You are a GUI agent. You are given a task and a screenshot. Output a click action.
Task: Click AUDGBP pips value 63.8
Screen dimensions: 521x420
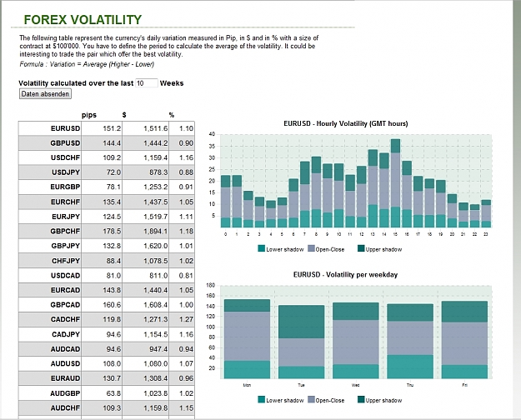tap(113, 393)
